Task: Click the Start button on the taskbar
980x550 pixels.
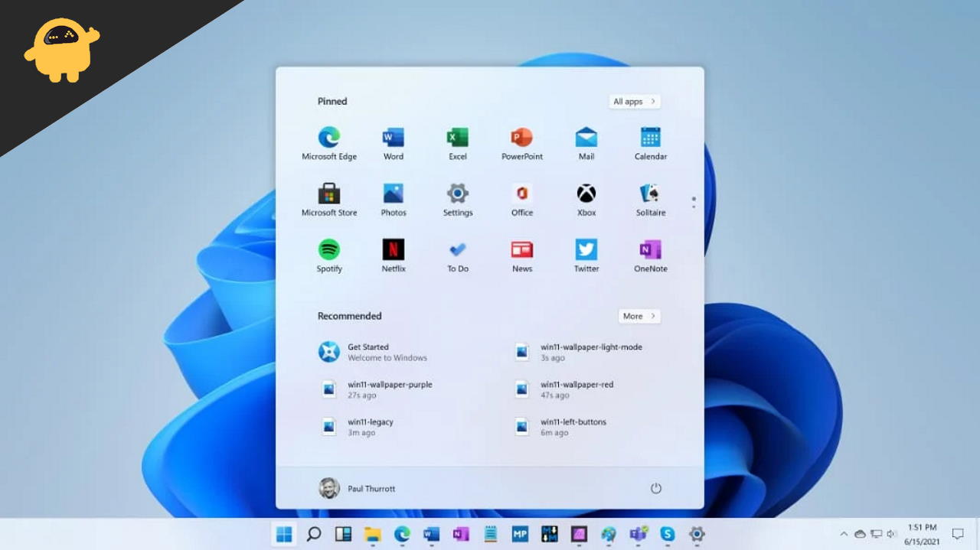Action: [x=284, y=534]
